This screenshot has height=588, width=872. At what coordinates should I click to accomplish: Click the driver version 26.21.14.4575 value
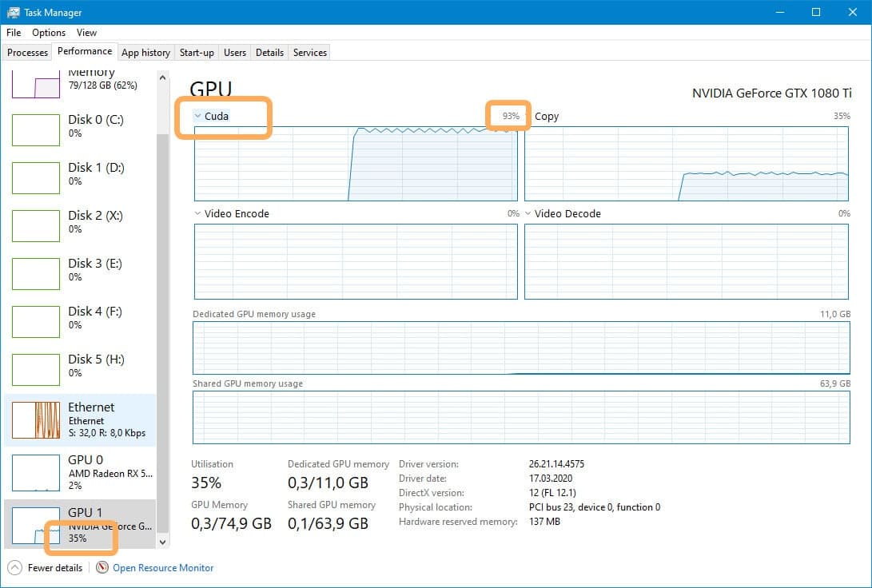(x=556, y=463)
